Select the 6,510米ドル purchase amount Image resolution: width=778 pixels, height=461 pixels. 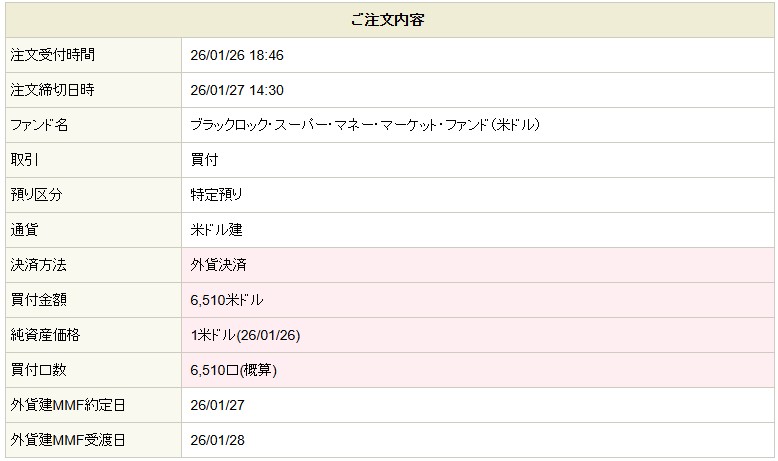227,300
